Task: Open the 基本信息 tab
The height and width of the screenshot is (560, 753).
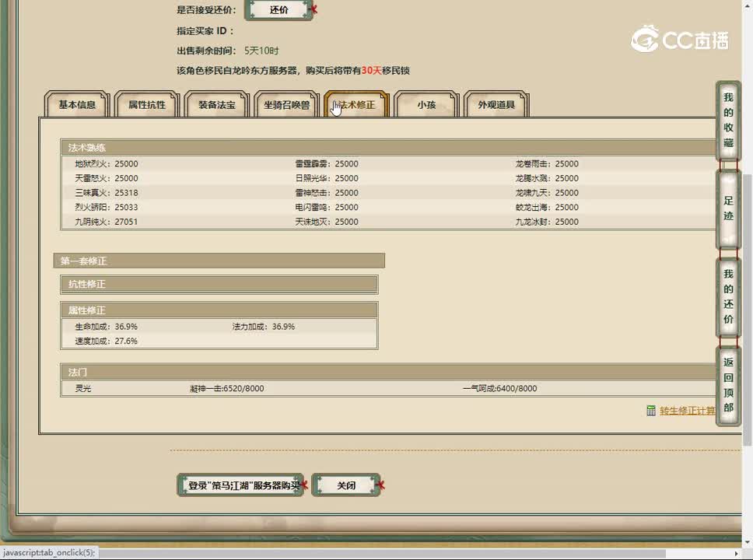Action: (x=77, y=104)
